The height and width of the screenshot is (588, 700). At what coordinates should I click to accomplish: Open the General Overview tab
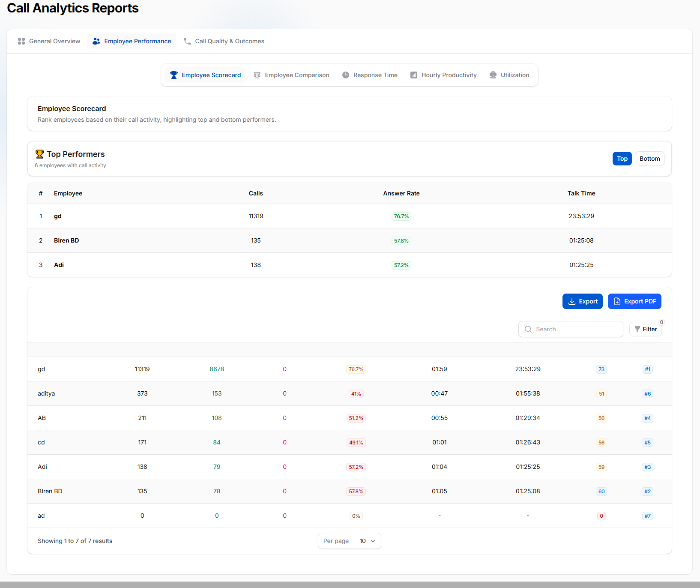point(49,41)
